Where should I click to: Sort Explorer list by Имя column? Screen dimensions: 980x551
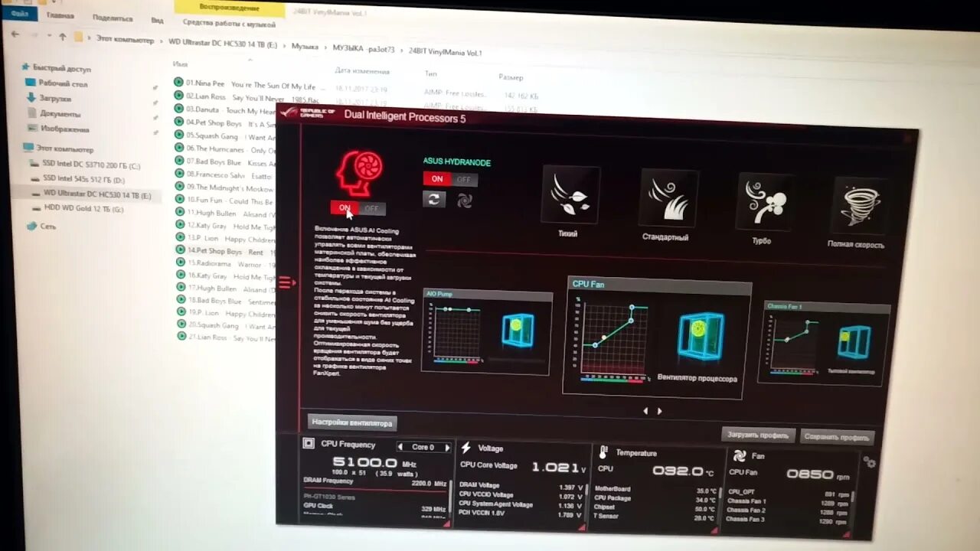tap(181, 64)
